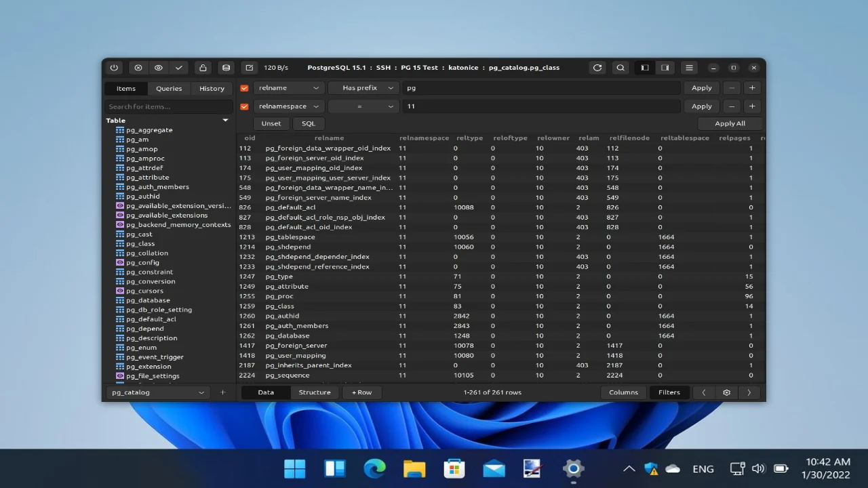Open the Widgets icon on the taskbar
Viewport: 868px width, 488px height.
point(335,468)
